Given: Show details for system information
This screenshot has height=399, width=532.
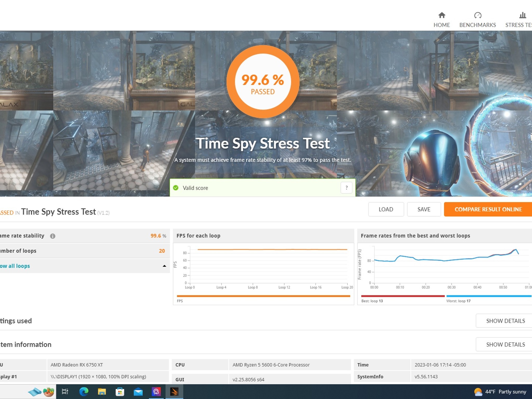Looking at the screenshot, I should coord(505,344).
